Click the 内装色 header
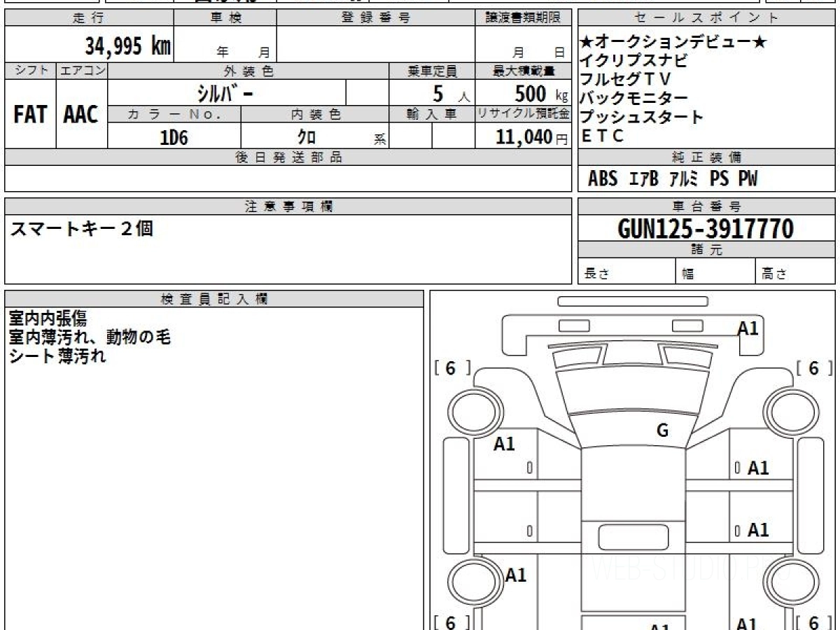The width and height of the screenshot is (840, 630). pos(315,114)
